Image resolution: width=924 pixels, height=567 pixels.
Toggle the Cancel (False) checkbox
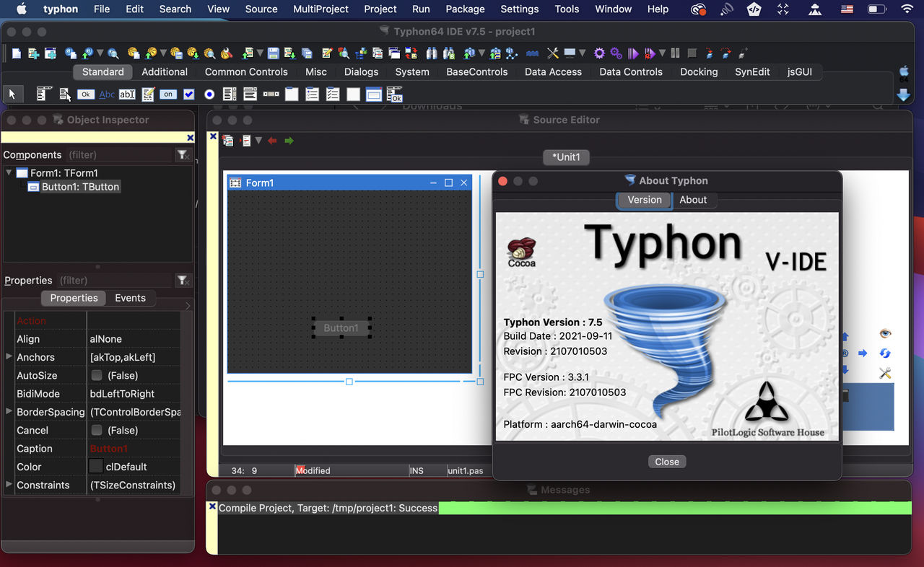click(x=97, y=430)
